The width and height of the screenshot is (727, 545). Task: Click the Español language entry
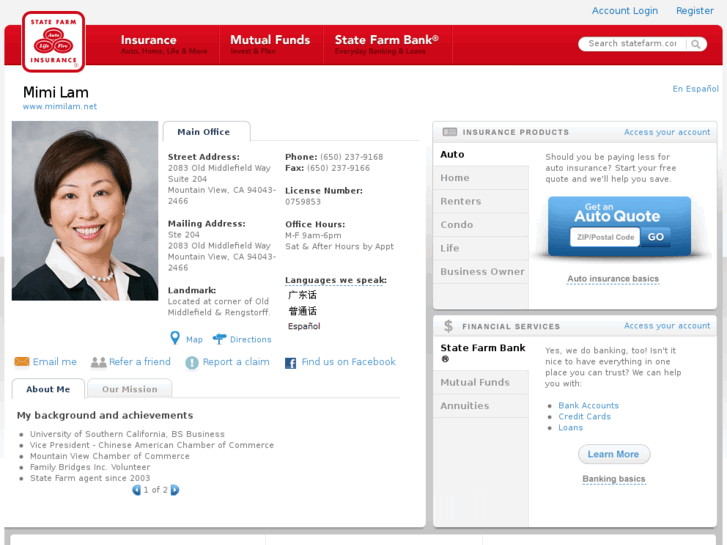304,326
